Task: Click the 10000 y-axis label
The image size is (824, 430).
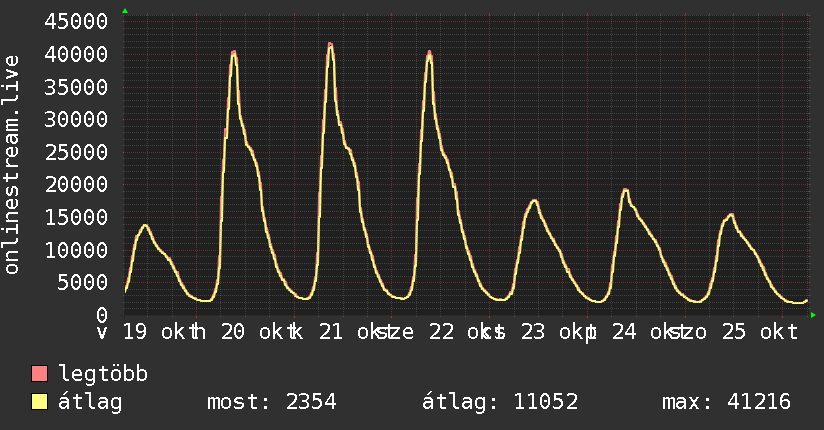Action: pyautogui.click(x=76, y=250)
